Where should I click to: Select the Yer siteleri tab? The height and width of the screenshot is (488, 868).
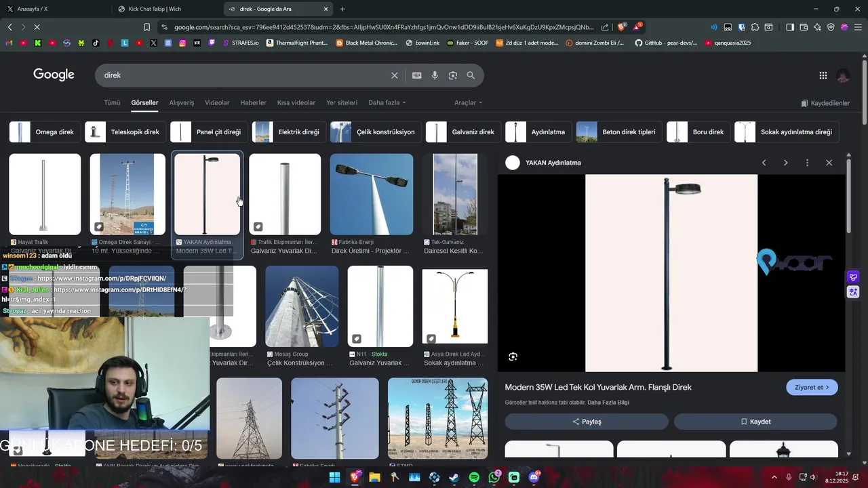pos(342,103)
